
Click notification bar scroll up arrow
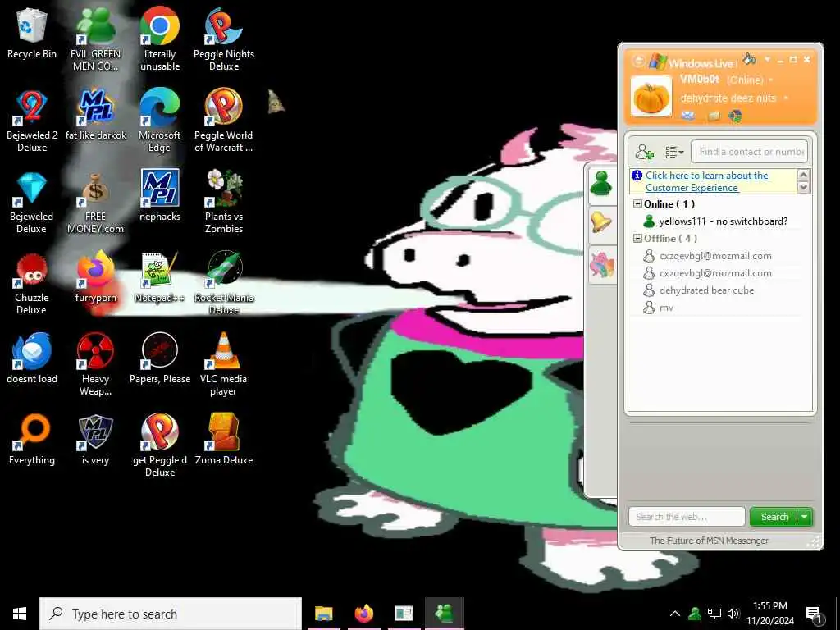click(x=803, y=175)
